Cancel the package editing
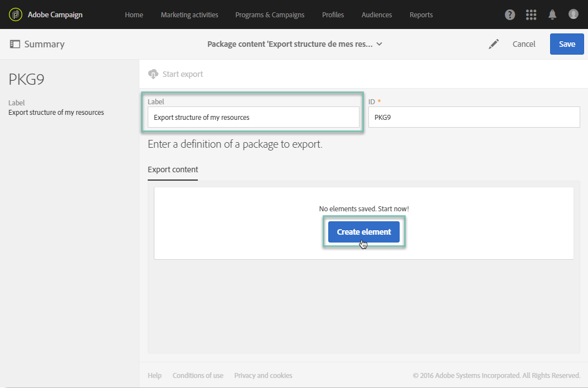The height and width of the screenshot is (388, 588). (524, 44)
